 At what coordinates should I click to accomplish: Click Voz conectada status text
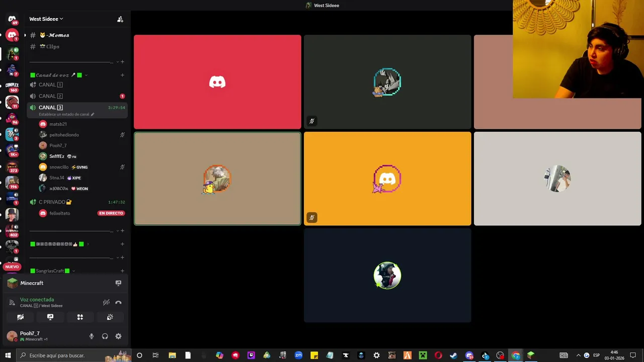tap(37, 300)
